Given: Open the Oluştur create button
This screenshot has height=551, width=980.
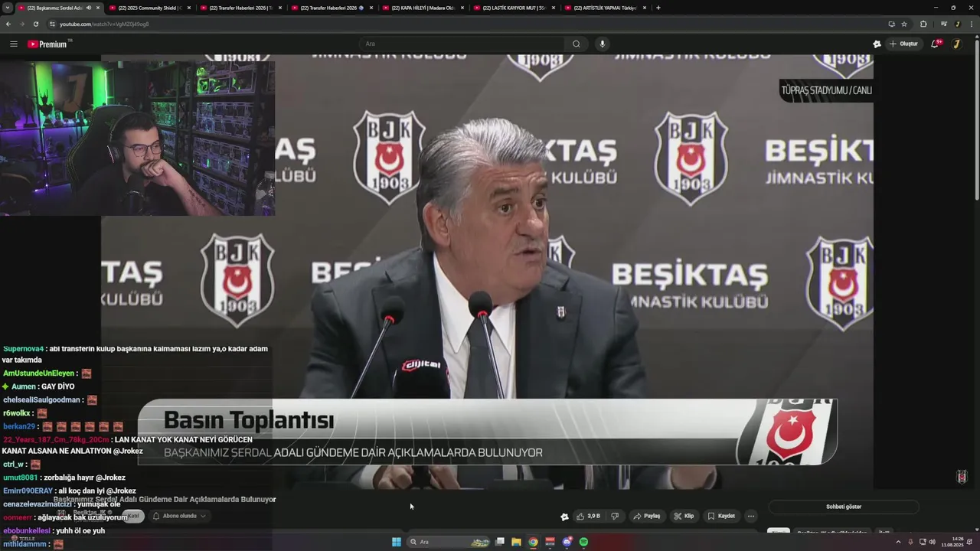Looking at the screenshot, I should [903, 44].
